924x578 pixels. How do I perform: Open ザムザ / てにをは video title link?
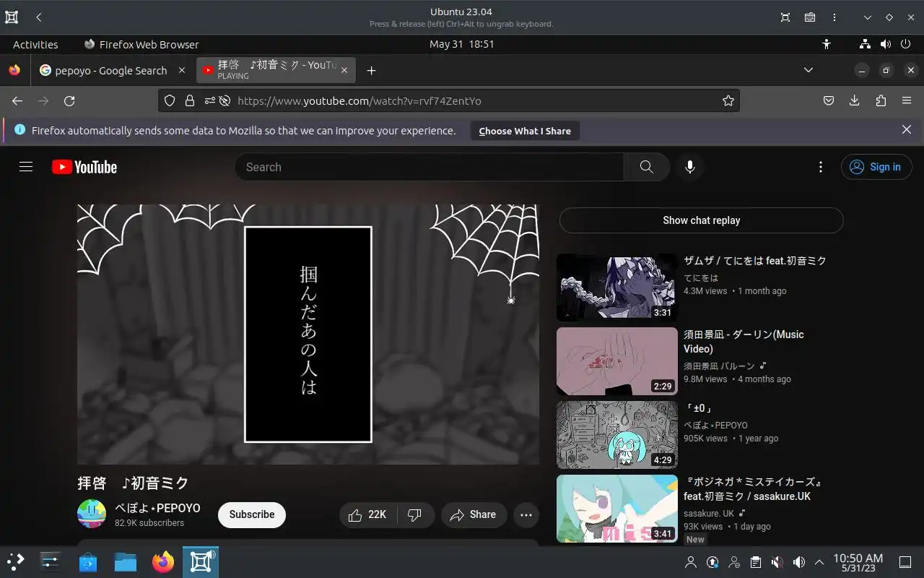pyautogui.click(x=755, y=261)
